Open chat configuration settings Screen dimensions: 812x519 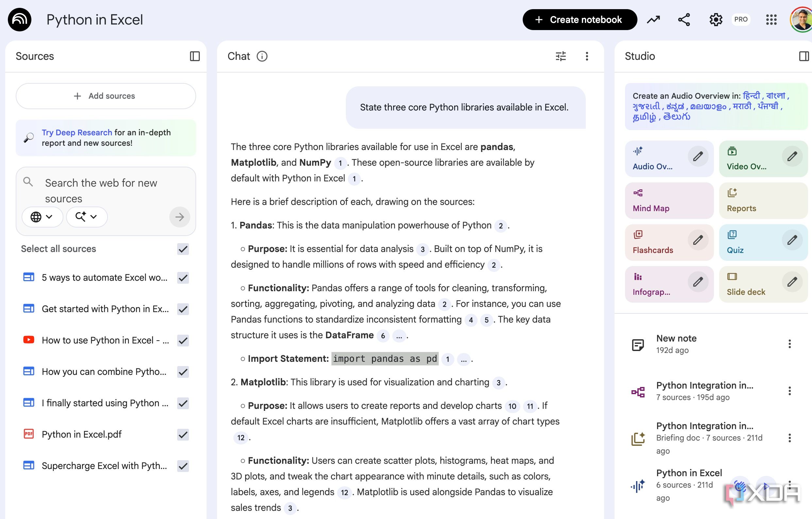click(x=561, y=56)
